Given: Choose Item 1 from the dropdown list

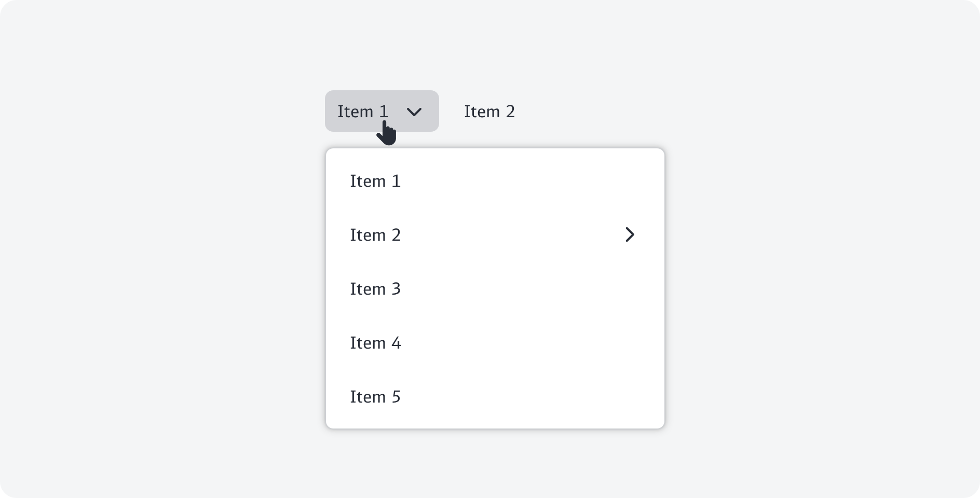Looking at the screenshot, I should point(375,181).
